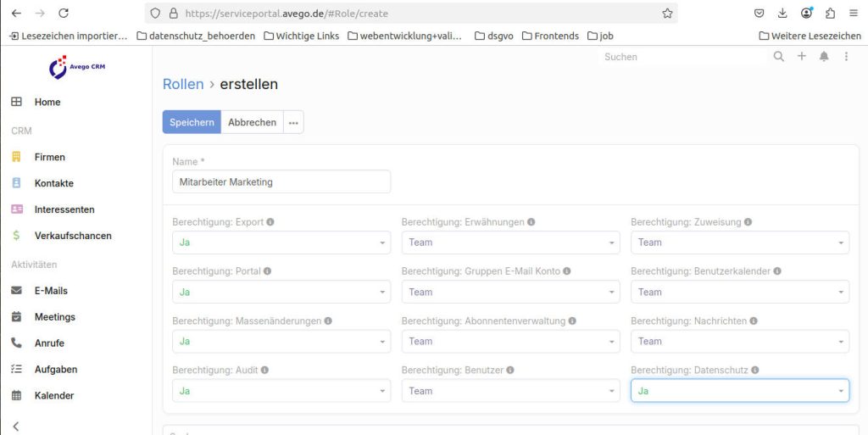The image size is (868, 435).
Task: Click the Name input field
Action: coord(281,181)
